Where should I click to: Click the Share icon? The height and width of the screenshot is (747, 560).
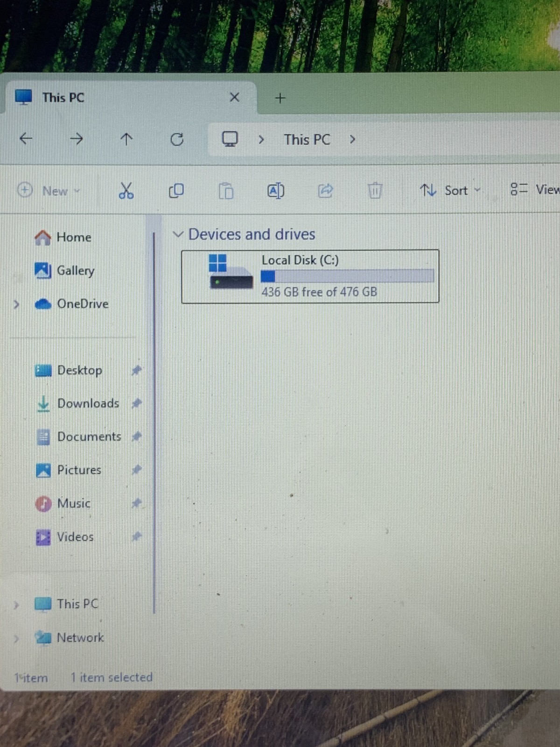click(325, 190)
